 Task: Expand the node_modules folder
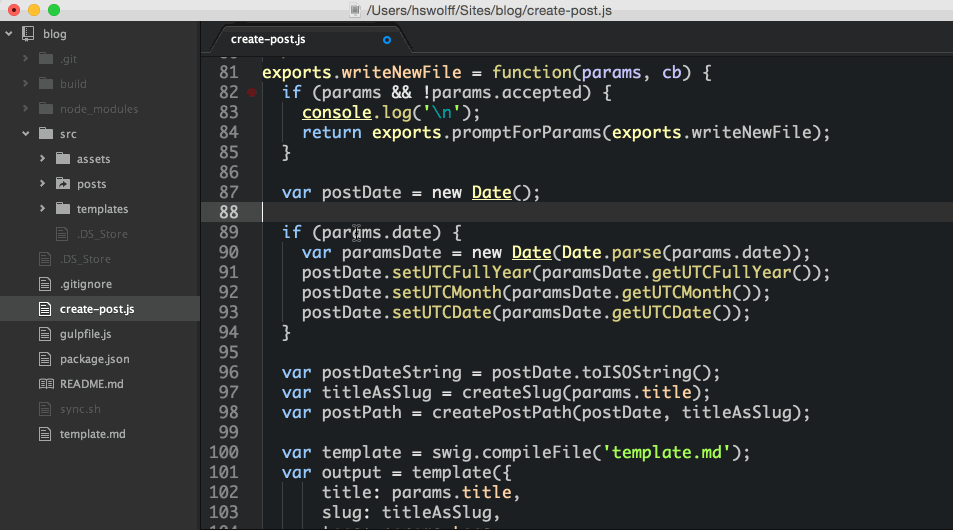[24, 109]
